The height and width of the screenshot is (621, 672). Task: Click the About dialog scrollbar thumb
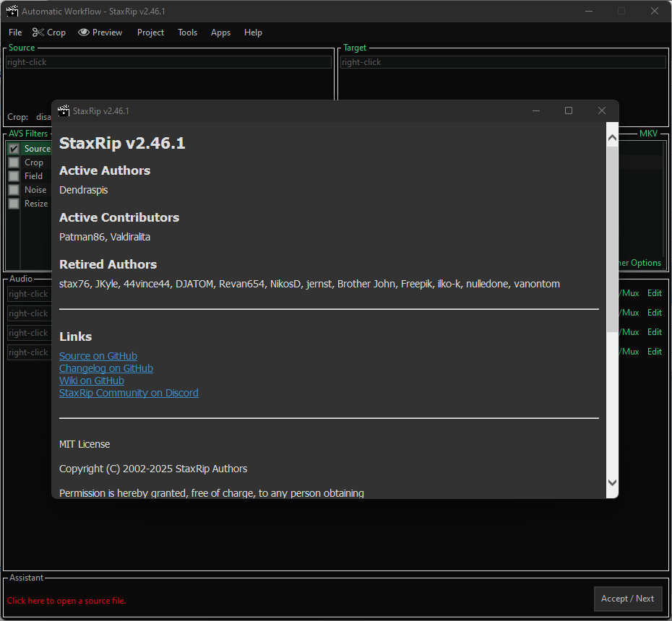click(613, 238)
